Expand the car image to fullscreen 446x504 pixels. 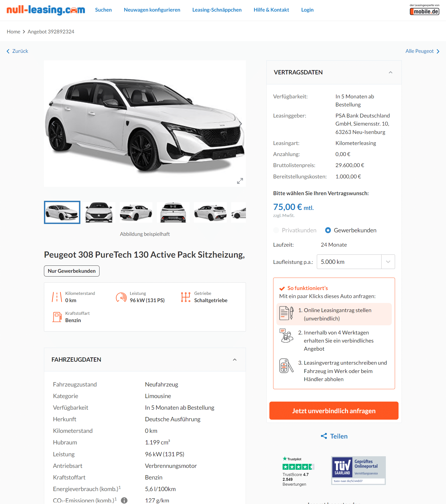[240, 181]
